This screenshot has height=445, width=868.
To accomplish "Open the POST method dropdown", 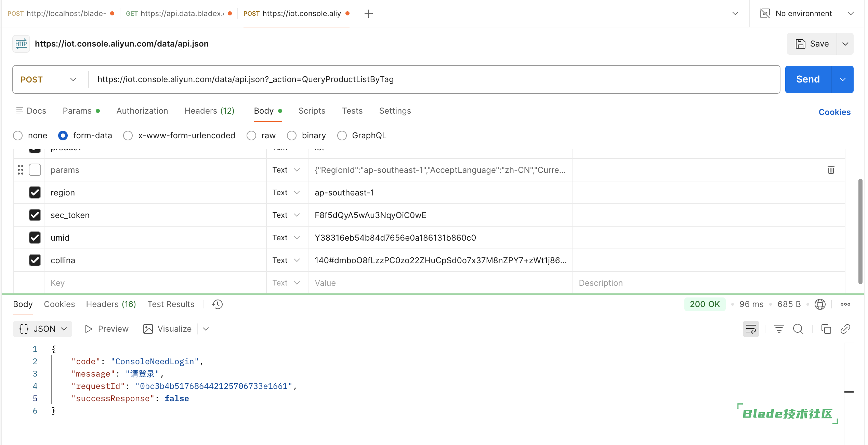I will (x=48, y=79).
